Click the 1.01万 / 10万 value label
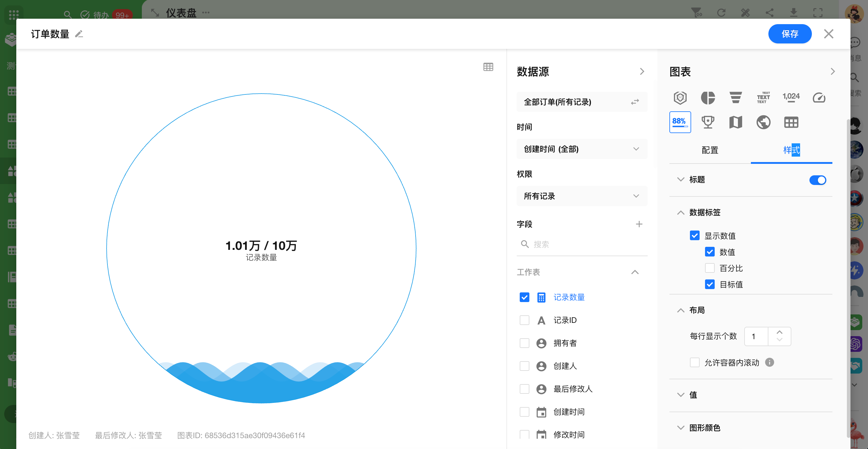The height and width of the screenshot is (449, 868). pos(261,246)
